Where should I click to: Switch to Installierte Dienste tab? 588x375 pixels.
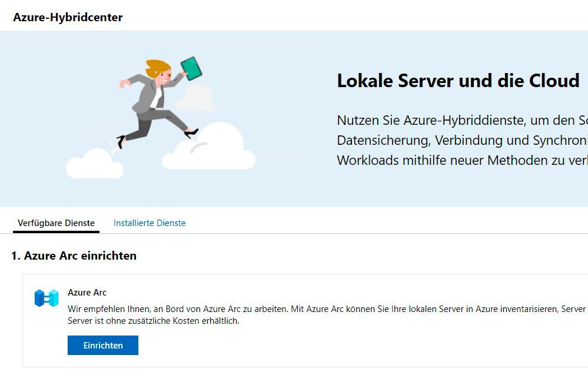click(x=150, y=223)
